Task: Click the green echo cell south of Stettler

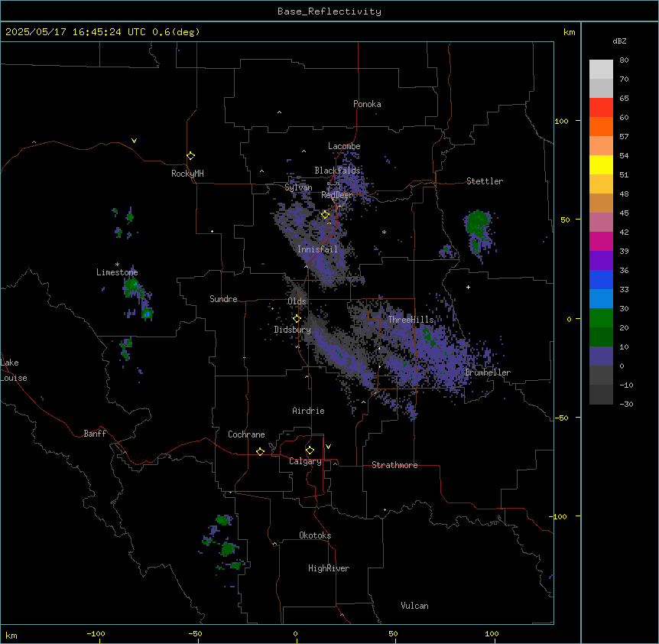Action: [478, 223]
